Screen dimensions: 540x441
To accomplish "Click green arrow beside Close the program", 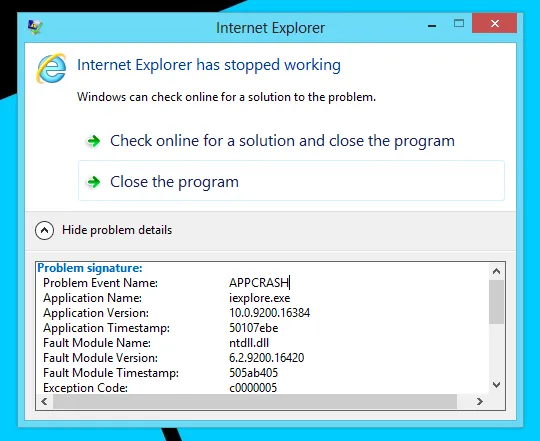I will coord(93,182).
